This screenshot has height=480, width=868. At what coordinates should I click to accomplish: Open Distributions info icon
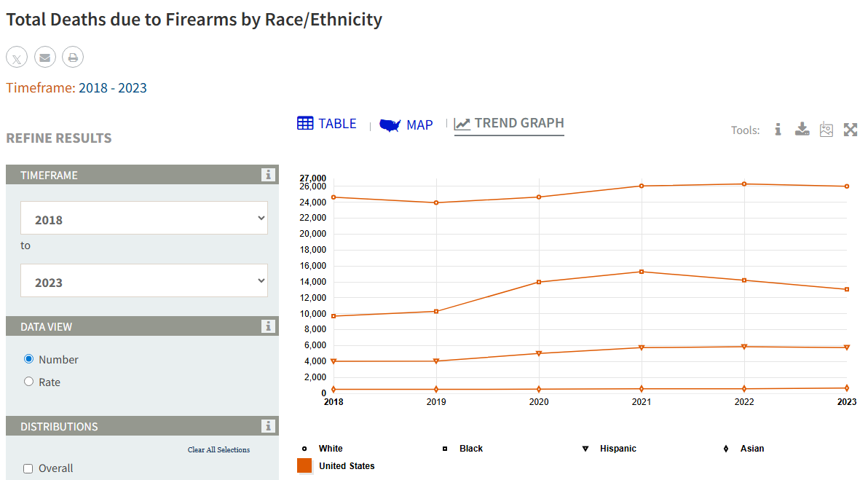(268, 426)
